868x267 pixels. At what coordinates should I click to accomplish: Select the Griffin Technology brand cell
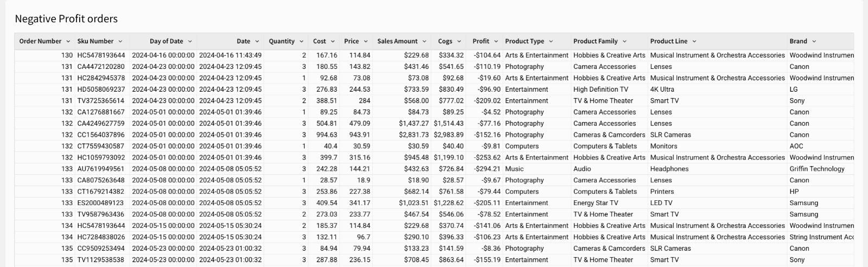817,169
